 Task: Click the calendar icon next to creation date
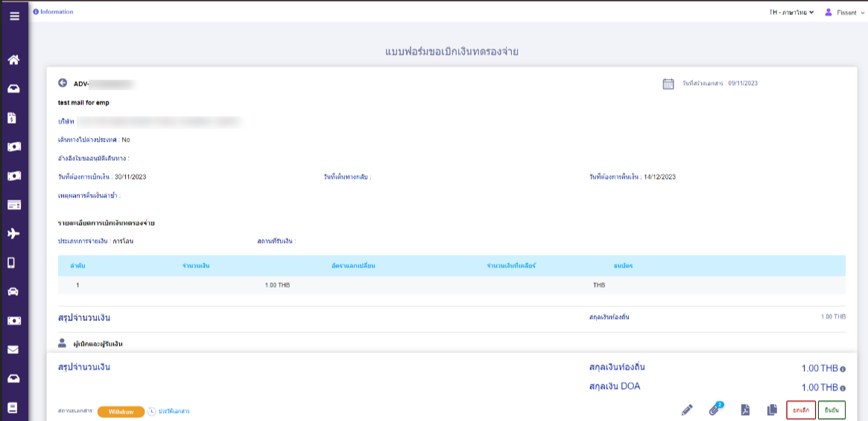668,83
